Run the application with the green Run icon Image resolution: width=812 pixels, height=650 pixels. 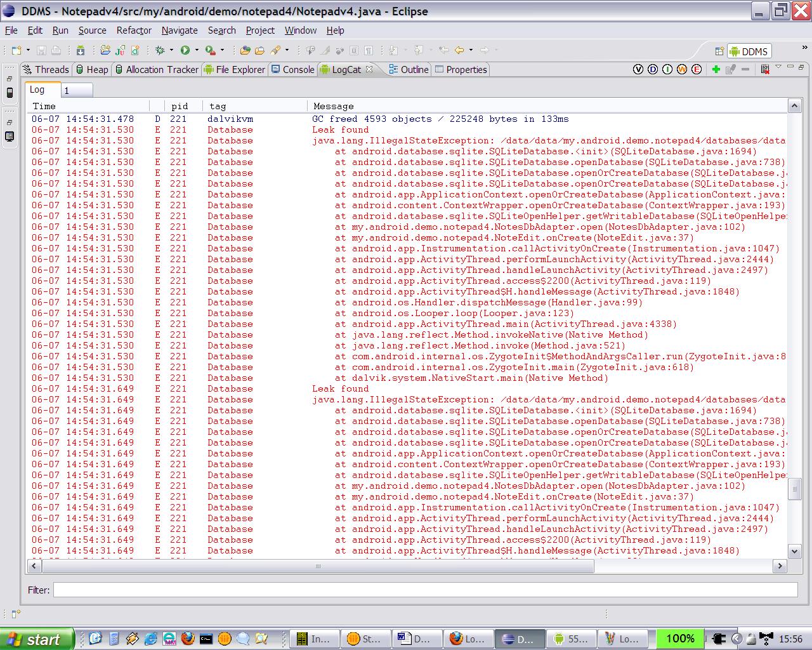point(185,50)
